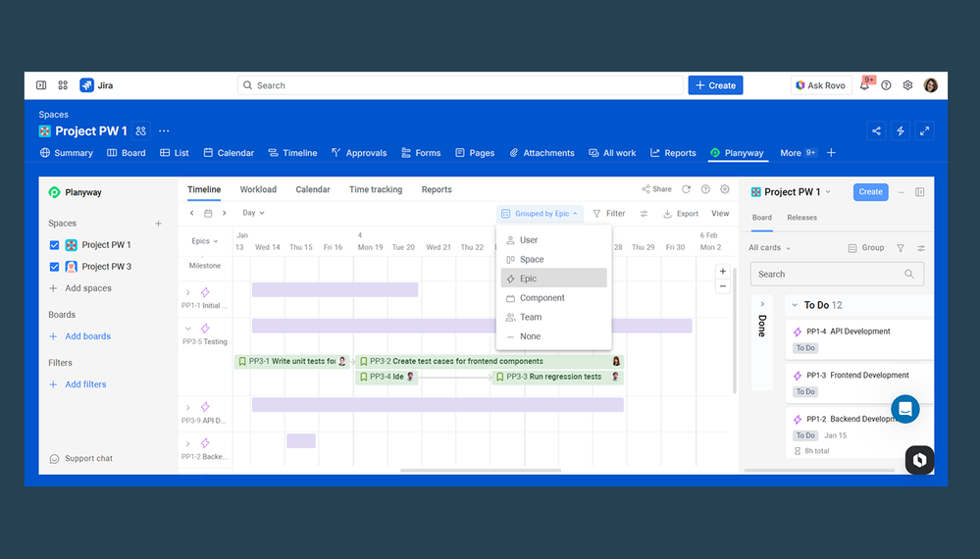Click Add spaces link
This screenshot has width=980, height=559.
click(80, 288)
